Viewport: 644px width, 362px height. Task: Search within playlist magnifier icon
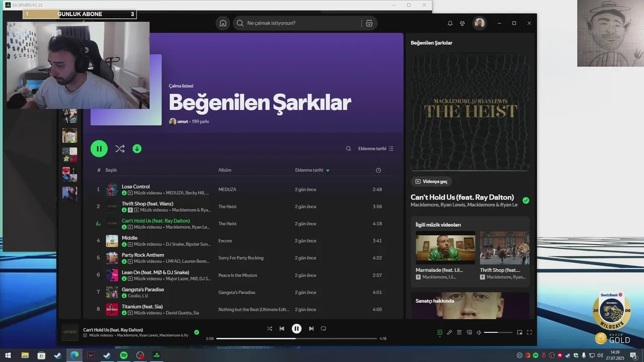click(x=348, y=149)
